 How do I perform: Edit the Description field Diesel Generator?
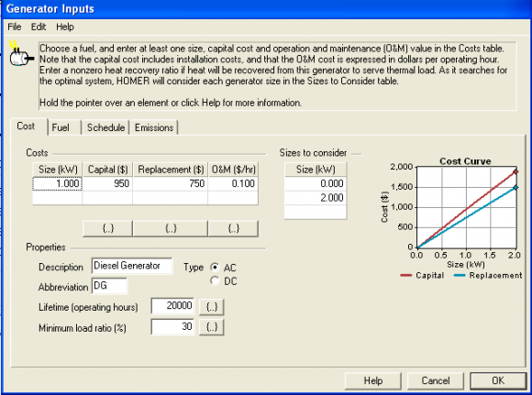coord(132,266)
